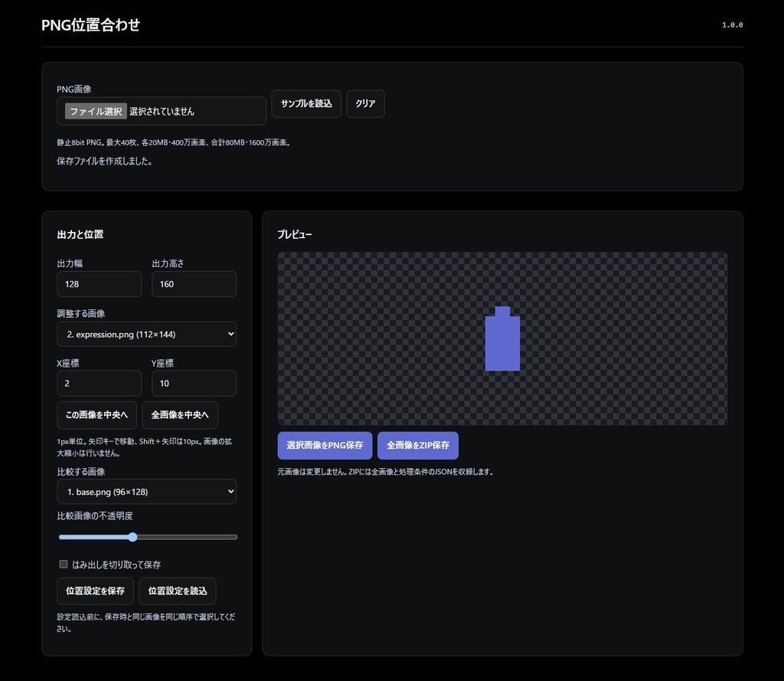
Task: Click the Y座標 input field
Action: [x=194, y=383]
